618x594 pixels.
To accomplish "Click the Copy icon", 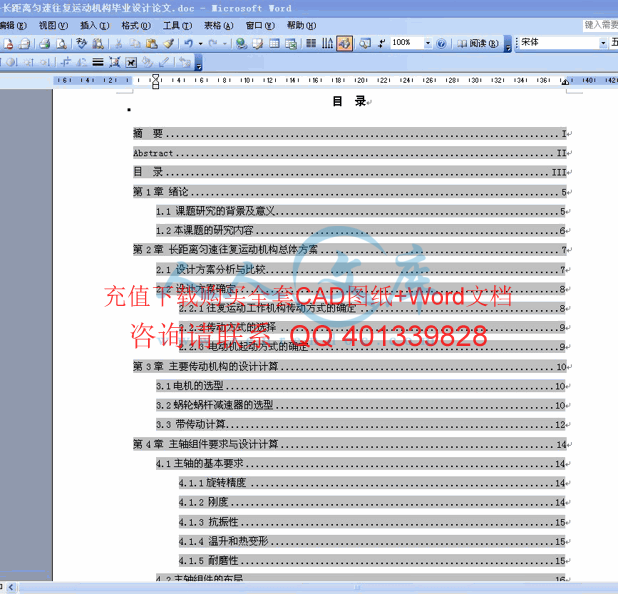I will coord(135,43).
